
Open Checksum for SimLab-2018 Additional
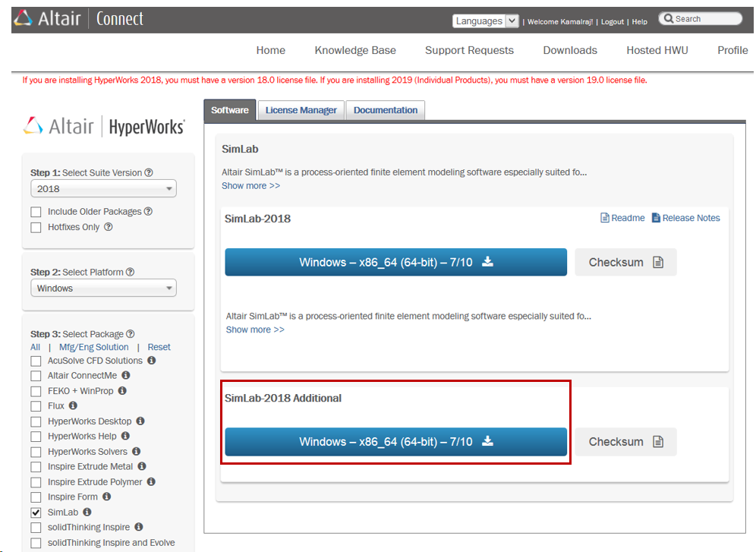pos(625,442)
